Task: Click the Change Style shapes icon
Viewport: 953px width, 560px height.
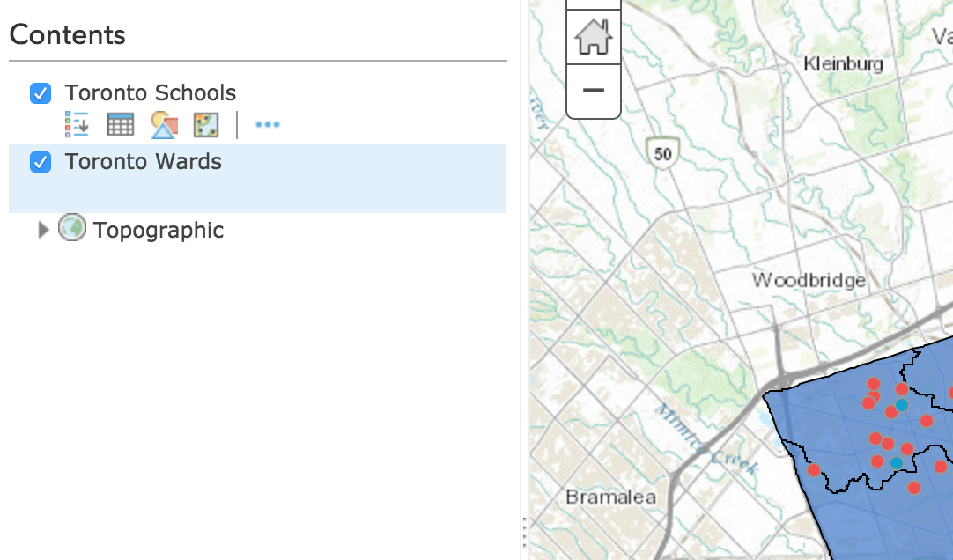Action: coord(164,125)
